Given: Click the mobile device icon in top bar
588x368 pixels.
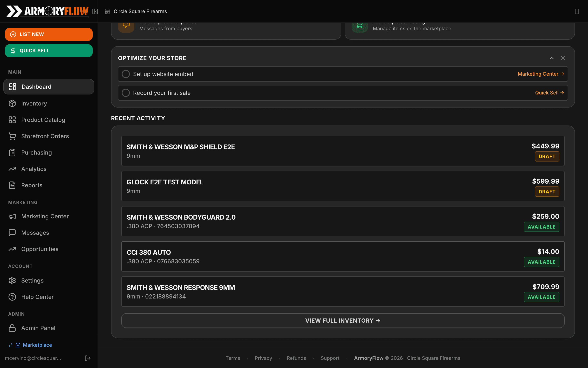Looking at the screenshot, I should coord(577,11).
